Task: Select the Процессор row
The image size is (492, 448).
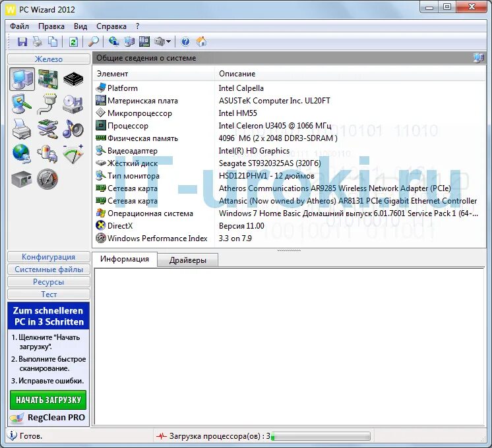Action: click(x=289, y=126)
